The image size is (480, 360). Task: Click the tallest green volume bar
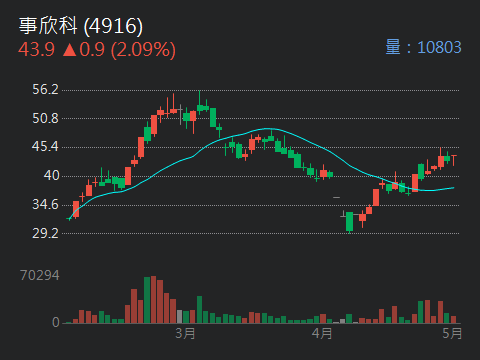[x=147, y=300]
